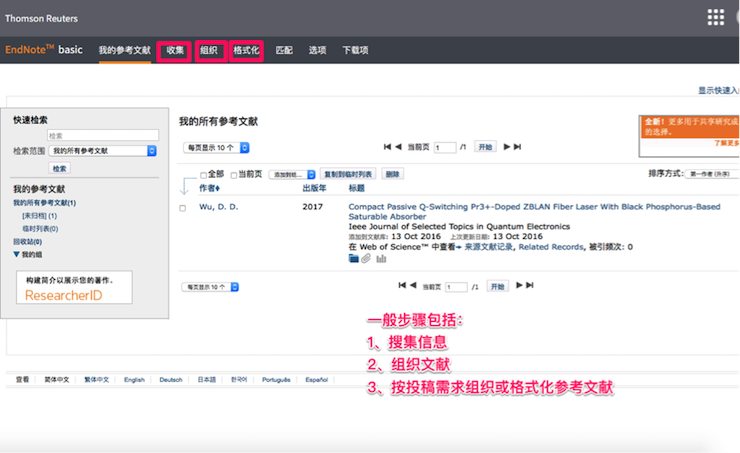Go to last page in top pager
This screenshot has height=453, width=740.
click(x=518, y=147)
